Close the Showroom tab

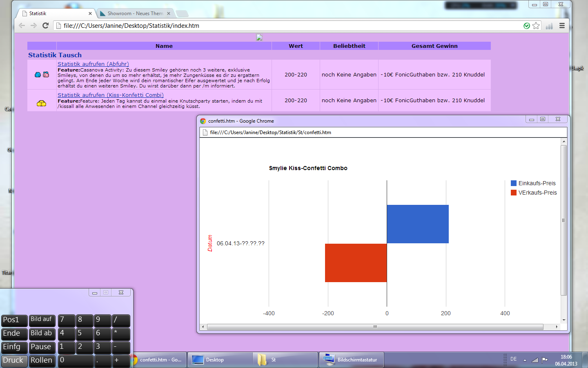pyautogui.click(x=169, y=13)
